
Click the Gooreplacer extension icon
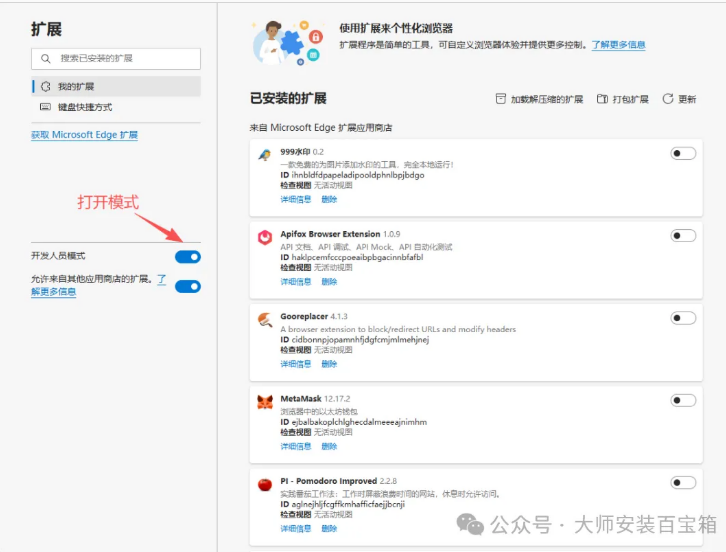(x=265, y=320)
